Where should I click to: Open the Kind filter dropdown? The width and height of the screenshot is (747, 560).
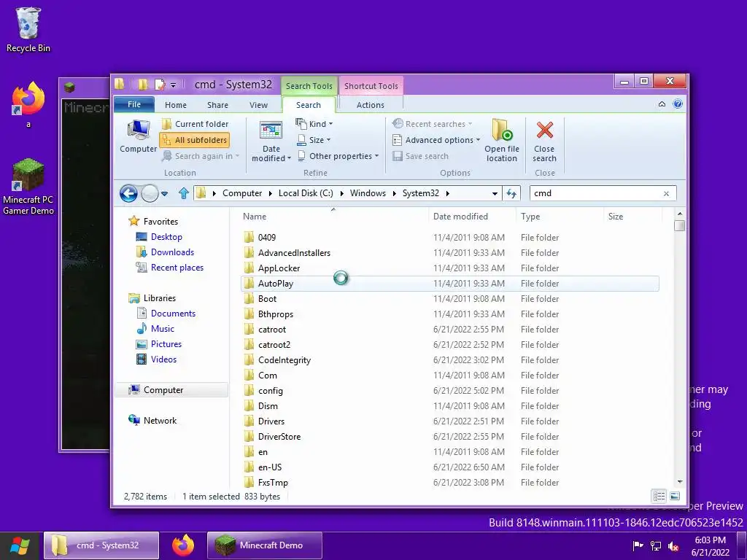pyautogui.click(x=314, y=124)
